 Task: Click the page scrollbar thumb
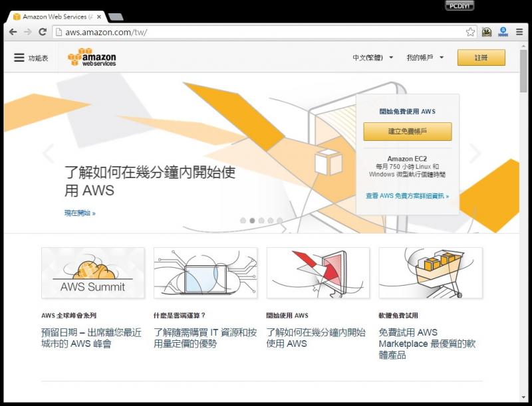tap(523, 70)
